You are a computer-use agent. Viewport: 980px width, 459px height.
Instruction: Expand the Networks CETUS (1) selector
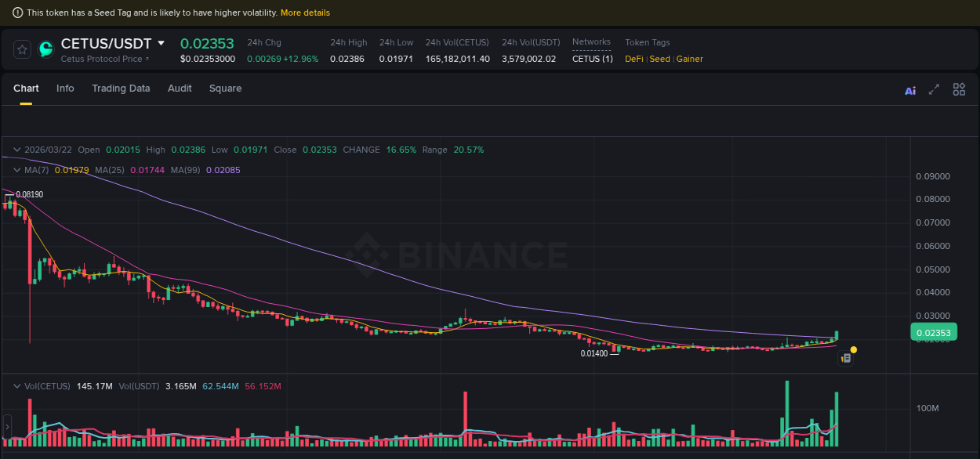coord(592,58)
